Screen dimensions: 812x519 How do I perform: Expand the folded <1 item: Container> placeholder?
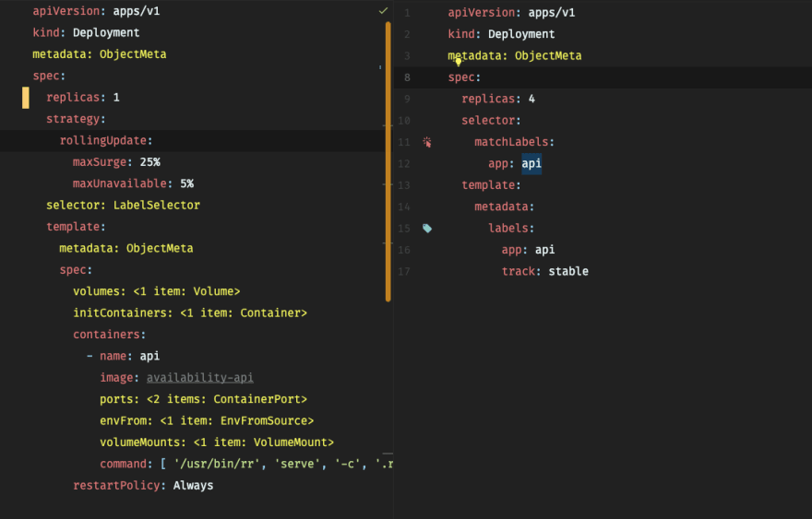pos(244,313)
